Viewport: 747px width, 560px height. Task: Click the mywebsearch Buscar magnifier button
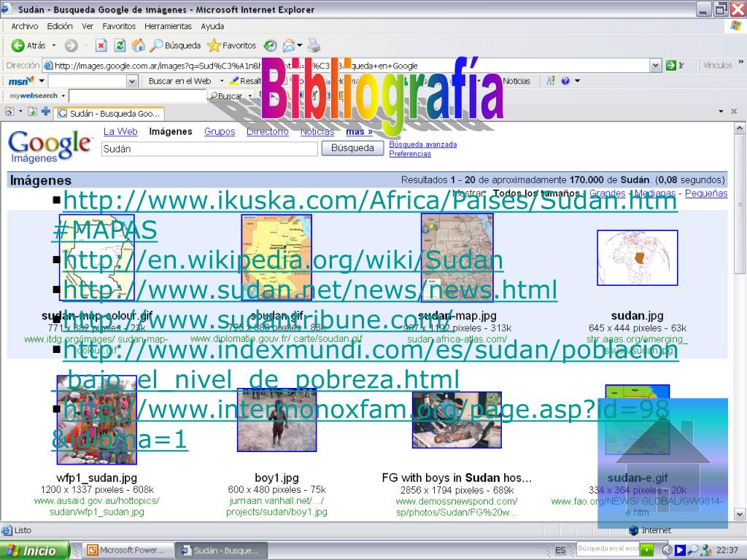(x=226, y=96)
